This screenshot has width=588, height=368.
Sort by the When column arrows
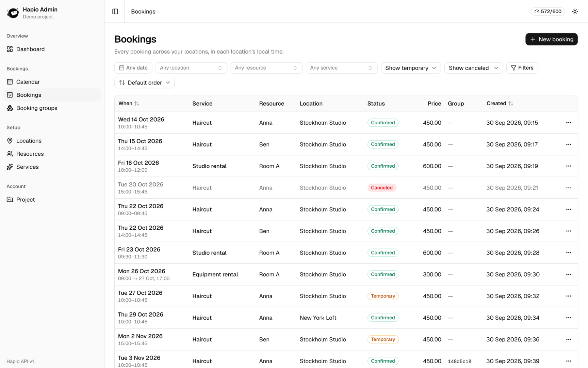[x=137, y=104]
